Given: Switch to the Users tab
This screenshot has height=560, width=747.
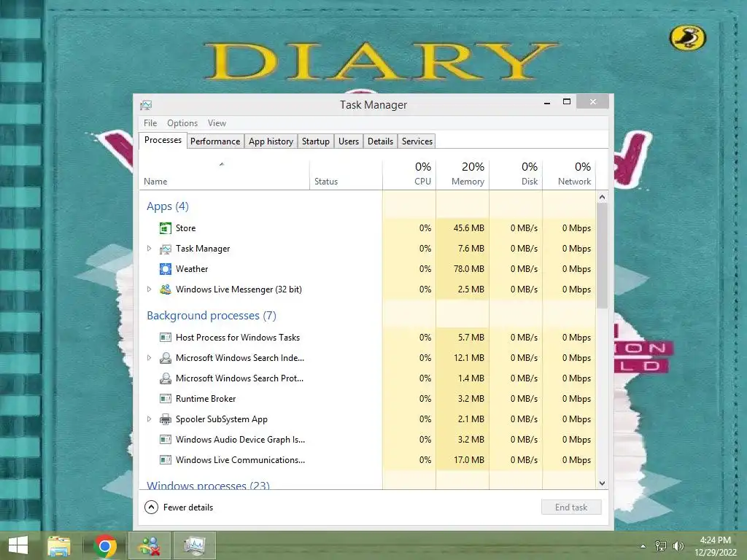Looking at the screenshot, I should [x=348, y=141].
